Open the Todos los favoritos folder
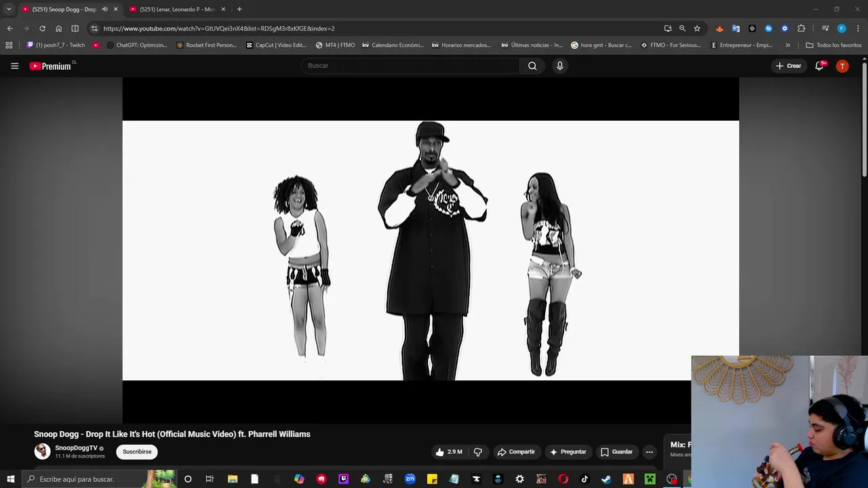This screenshot has width=868, height=488. [x=833, y=45]
